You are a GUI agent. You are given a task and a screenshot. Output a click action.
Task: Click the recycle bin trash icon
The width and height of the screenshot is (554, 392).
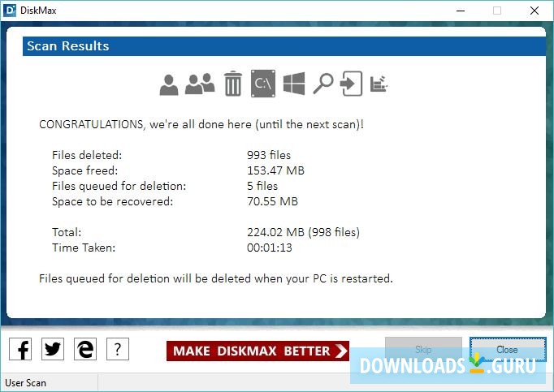click(x=233, y=84)
